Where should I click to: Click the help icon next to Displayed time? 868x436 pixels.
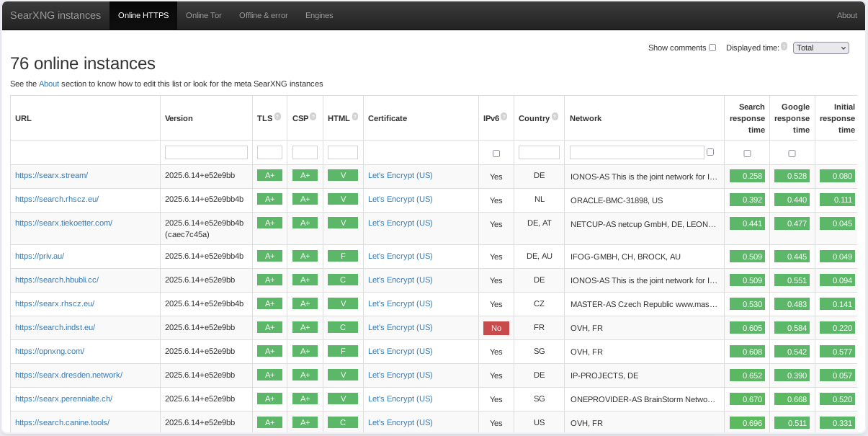point(784,46)
